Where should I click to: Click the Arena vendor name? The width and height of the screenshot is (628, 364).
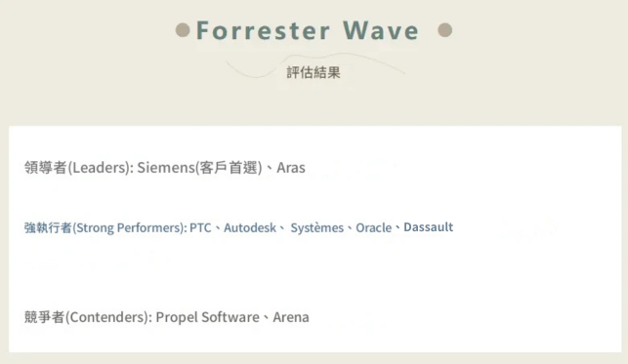(291, 317)
